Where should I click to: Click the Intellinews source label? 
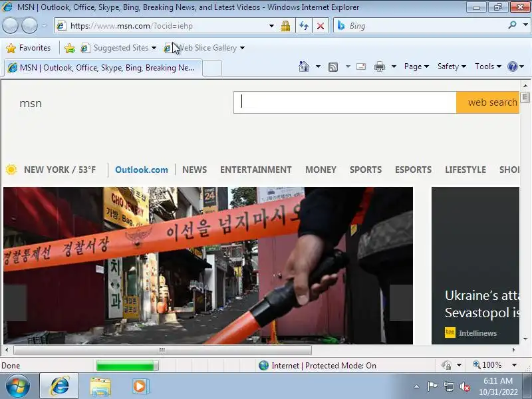[477, 333]
